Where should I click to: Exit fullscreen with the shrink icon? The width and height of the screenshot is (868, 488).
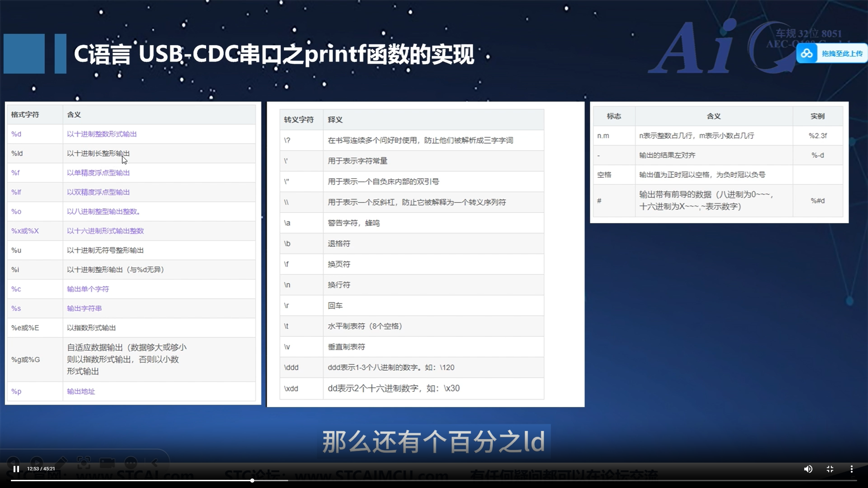[830, 469]
